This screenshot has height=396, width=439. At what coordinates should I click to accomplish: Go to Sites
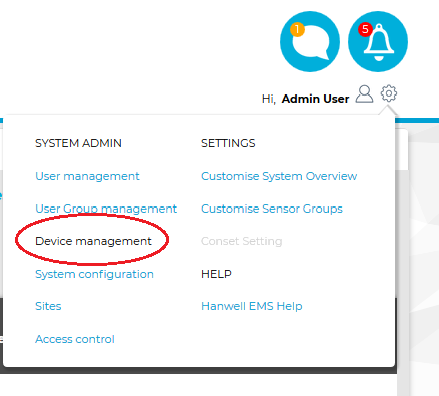[x=48, y=306]
